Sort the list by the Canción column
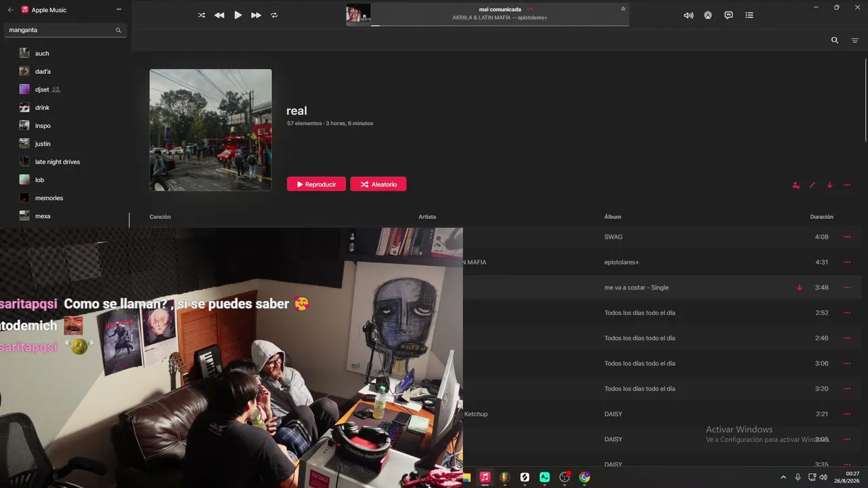 click(160, 217)
